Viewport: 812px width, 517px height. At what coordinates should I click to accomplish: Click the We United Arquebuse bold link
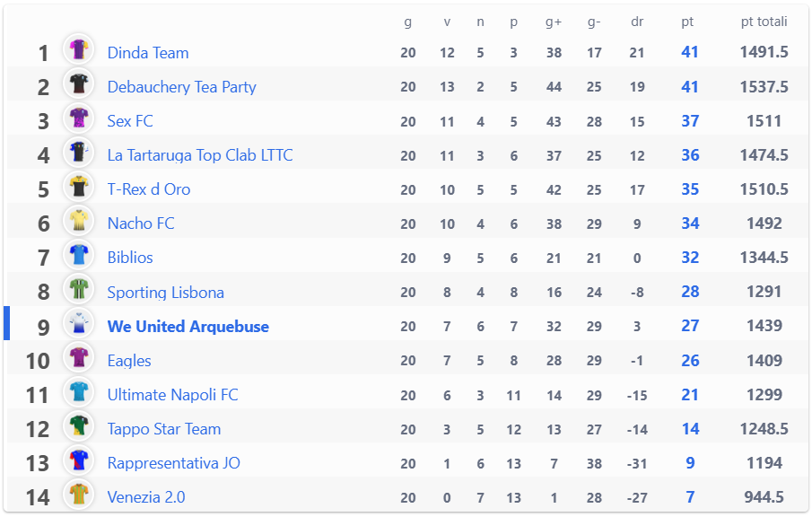[188, 327]
